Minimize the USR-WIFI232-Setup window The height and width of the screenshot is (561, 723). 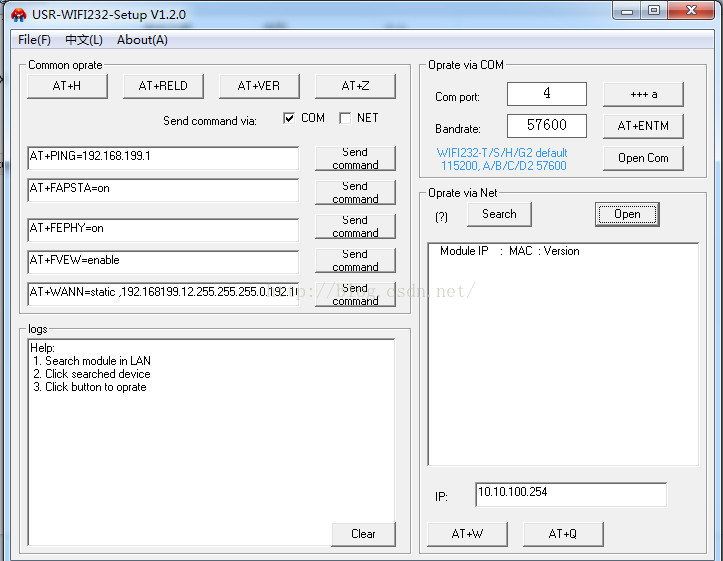click(x=627, y=11)
